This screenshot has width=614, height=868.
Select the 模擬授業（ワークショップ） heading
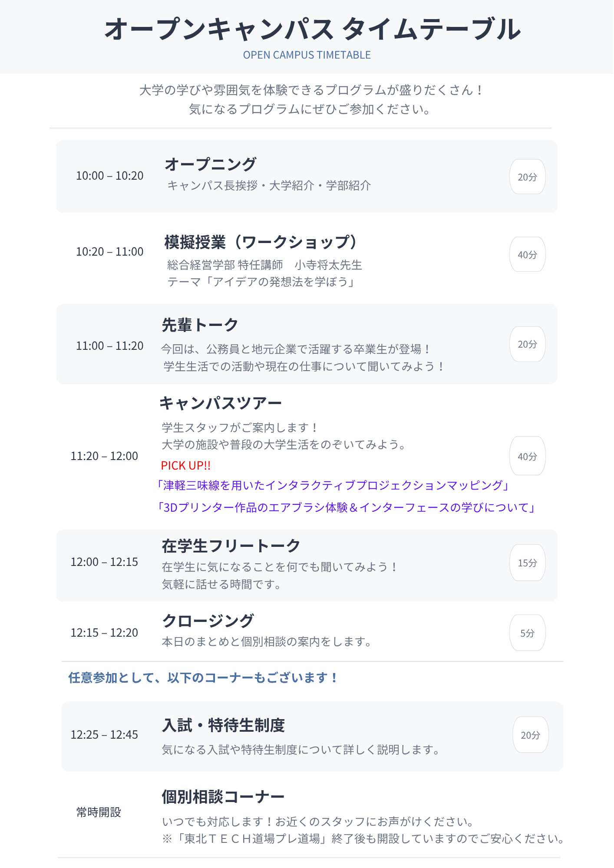(x=262, y=242)
